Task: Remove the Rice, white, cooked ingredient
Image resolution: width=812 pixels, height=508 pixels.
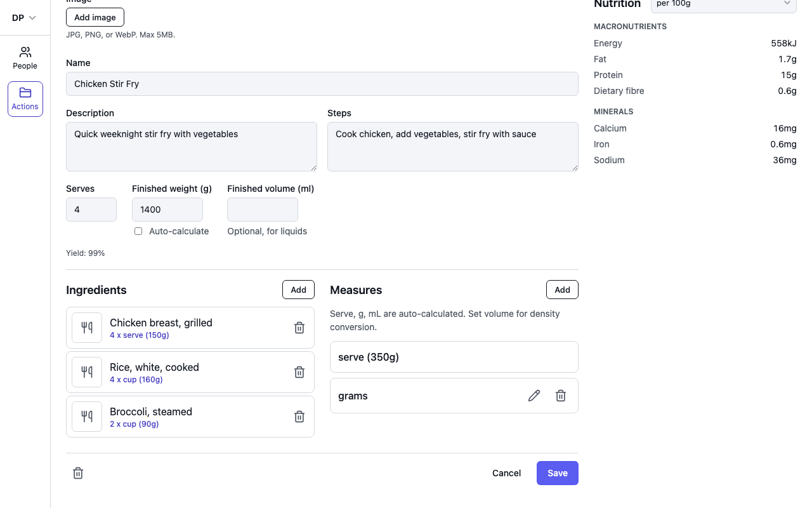Action: tap(299, 372)
